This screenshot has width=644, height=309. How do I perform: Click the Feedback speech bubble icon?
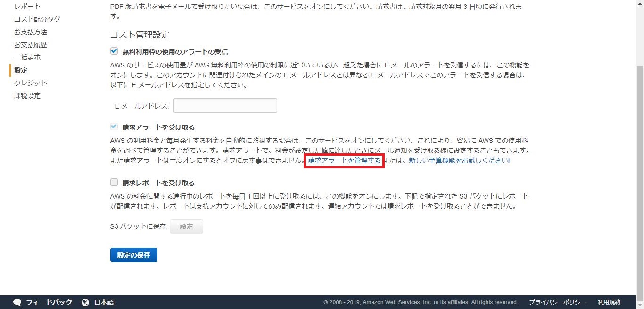coord(17,302)
